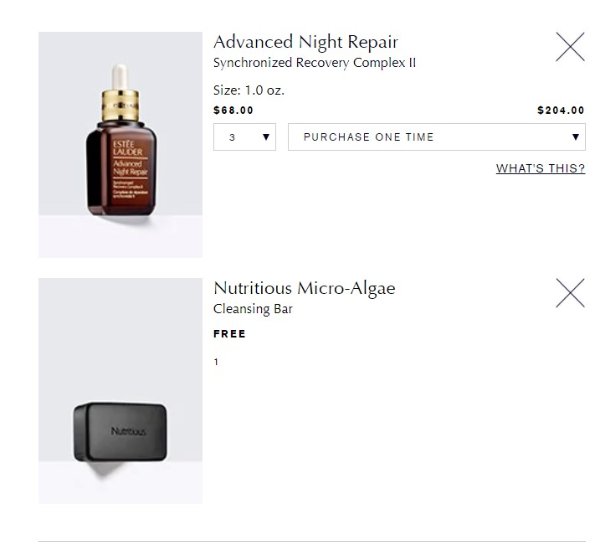The height and width of the screenshot is (546, 600).
Task: Expand the Purchase One Time dropdown
Action: (x=436, y=137)
